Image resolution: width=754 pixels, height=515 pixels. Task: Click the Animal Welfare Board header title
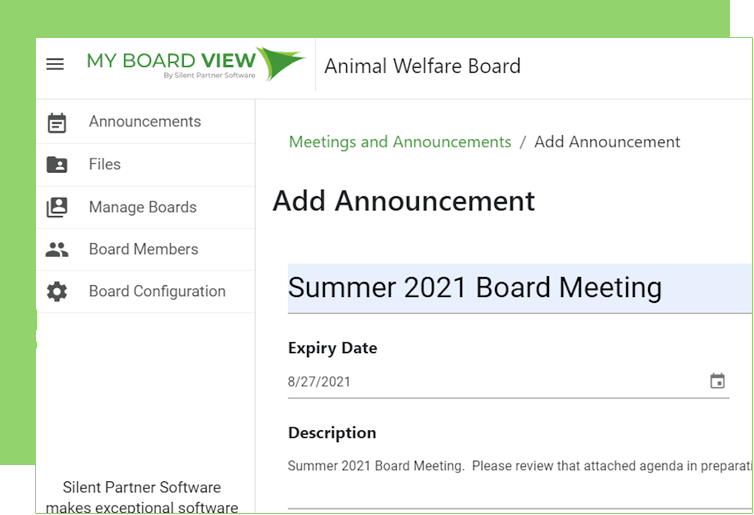[422, 67]
